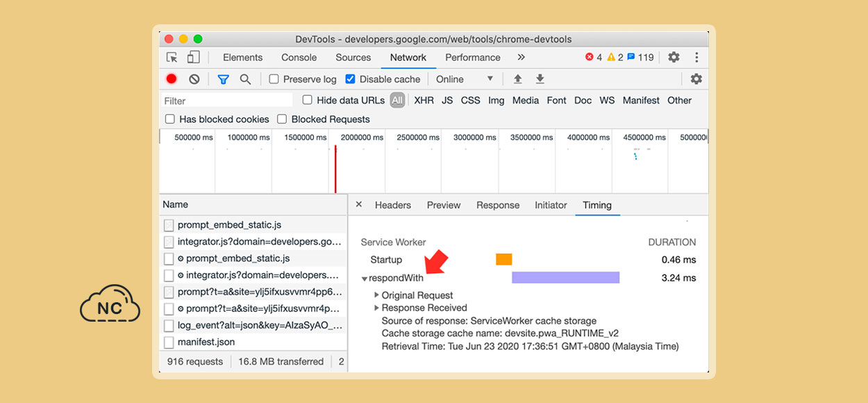Viewport: 868px width, 403px height.
Task: Check Has blocked cookies
Action: pos(169,119)
